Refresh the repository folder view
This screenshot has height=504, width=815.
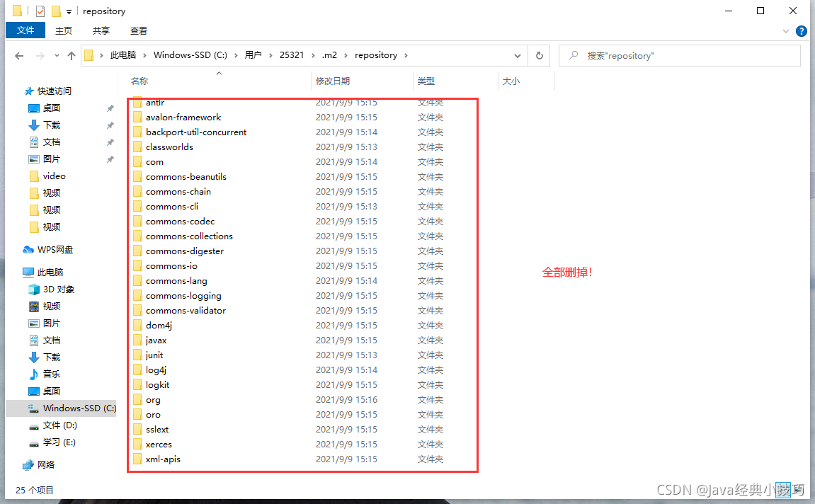pyautogui.click(x=539, y=55)
